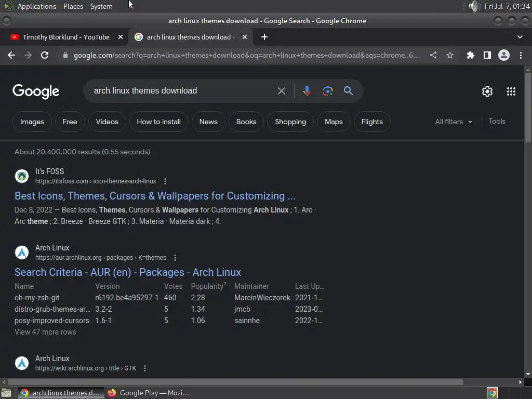Click posy-improved-cursors package name
532x399 pixels.
[x=51, y=321]
